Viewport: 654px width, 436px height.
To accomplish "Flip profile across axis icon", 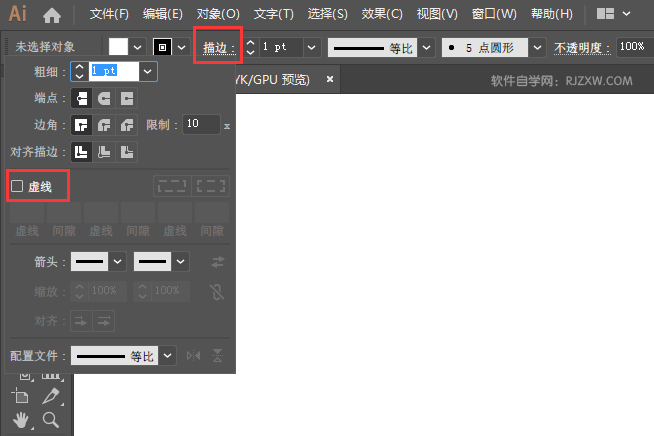I will point(217,356).
